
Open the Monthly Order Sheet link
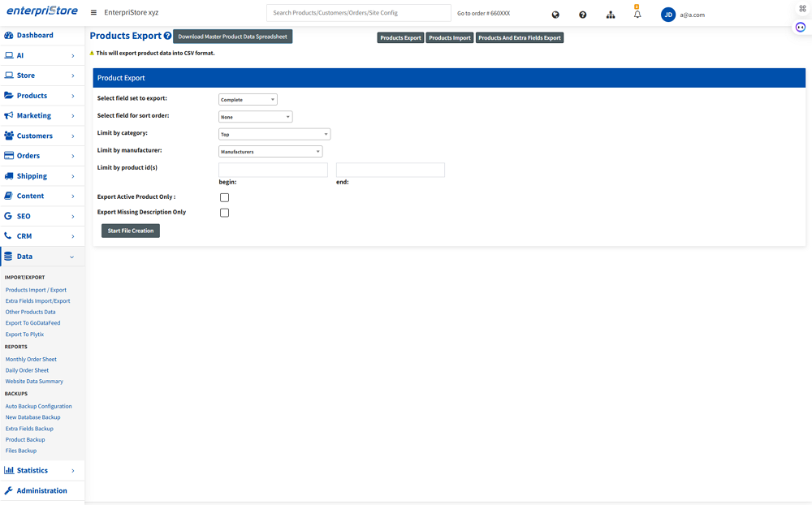pos(31,359)
